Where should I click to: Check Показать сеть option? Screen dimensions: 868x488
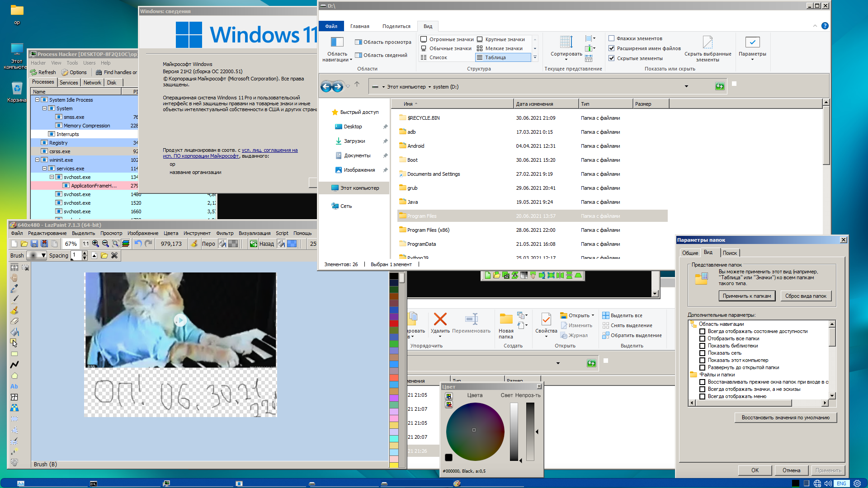click(702, 353)
